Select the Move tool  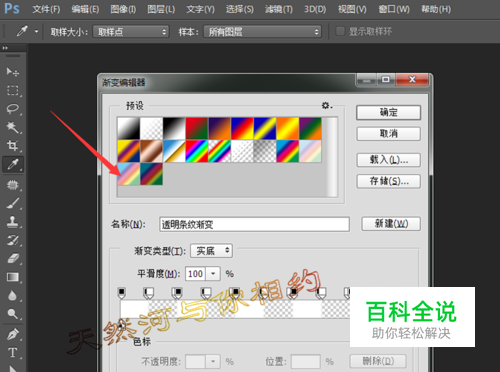13,71
